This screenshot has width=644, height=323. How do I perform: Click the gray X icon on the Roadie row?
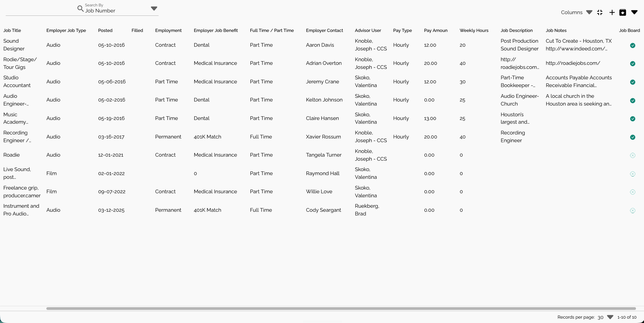pyautogui.click(x=632, y=155)
